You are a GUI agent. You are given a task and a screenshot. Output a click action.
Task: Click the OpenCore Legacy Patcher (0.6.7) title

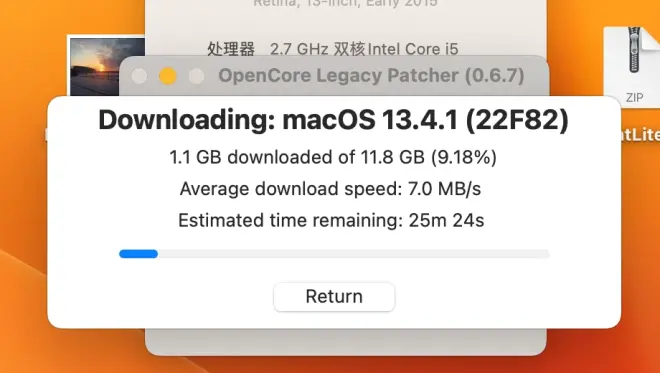point(371,76)
